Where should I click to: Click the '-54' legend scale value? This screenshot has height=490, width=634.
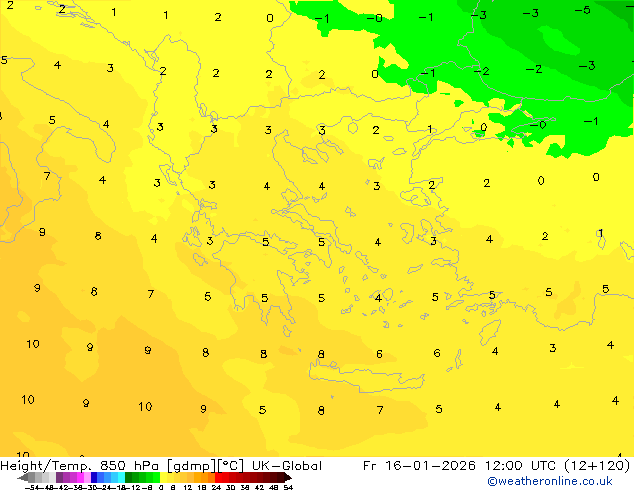coord(32,487)
